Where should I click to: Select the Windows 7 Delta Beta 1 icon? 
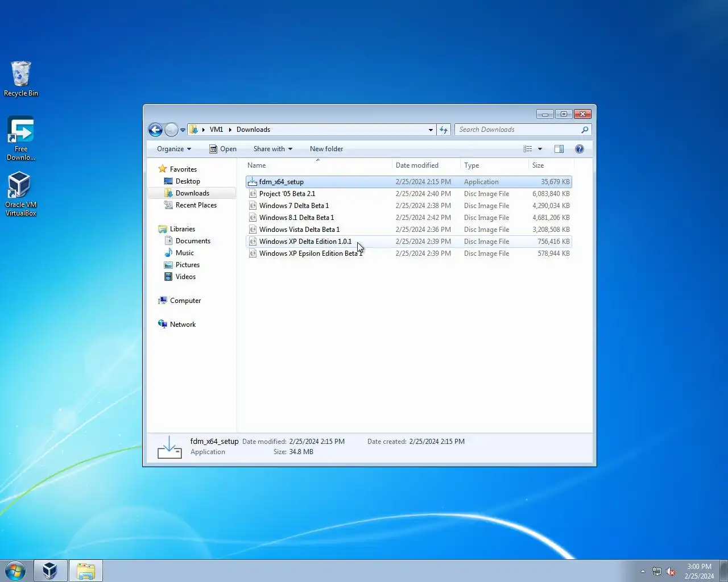pos(253,206)
